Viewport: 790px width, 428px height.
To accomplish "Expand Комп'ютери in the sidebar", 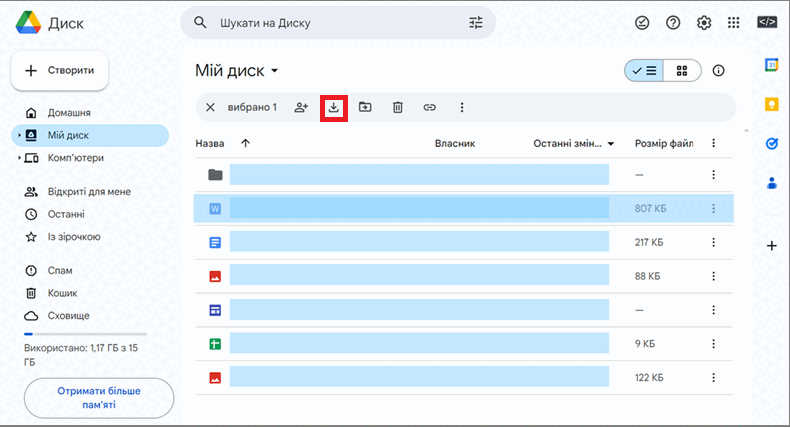I will pos(19,158).
